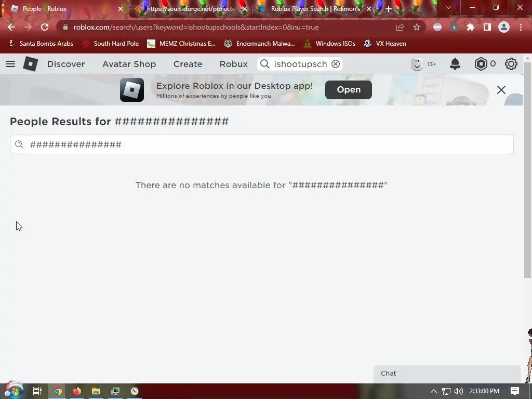Image resolution: width=532 pixels, height=399 pixels.
Task: Dismiss the Desktop app banner
Action: [501, 90]
